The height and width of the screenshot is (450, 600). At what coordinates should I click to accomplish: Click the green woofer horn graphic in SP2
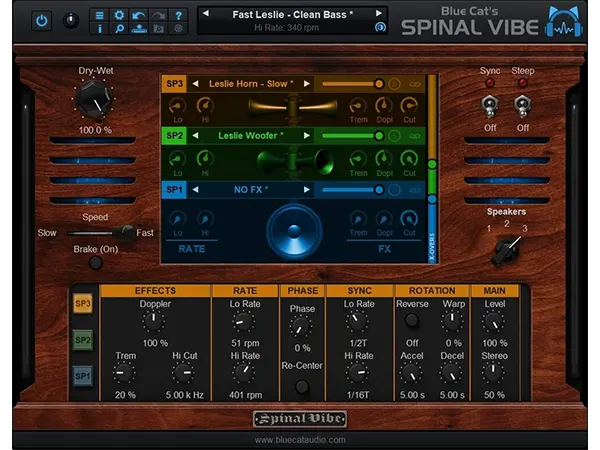(x=295, y=161)
